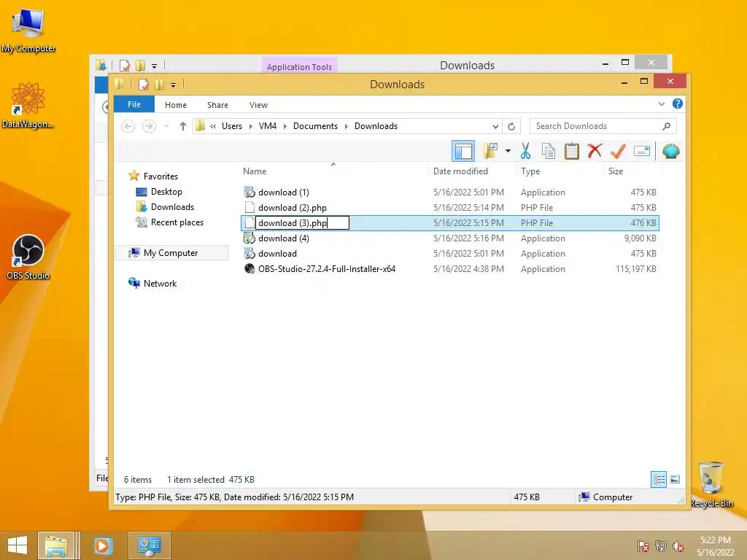747x560 pixels.
Task: Click the Classic Shell settings shell icon
Action: pos(671,152)
